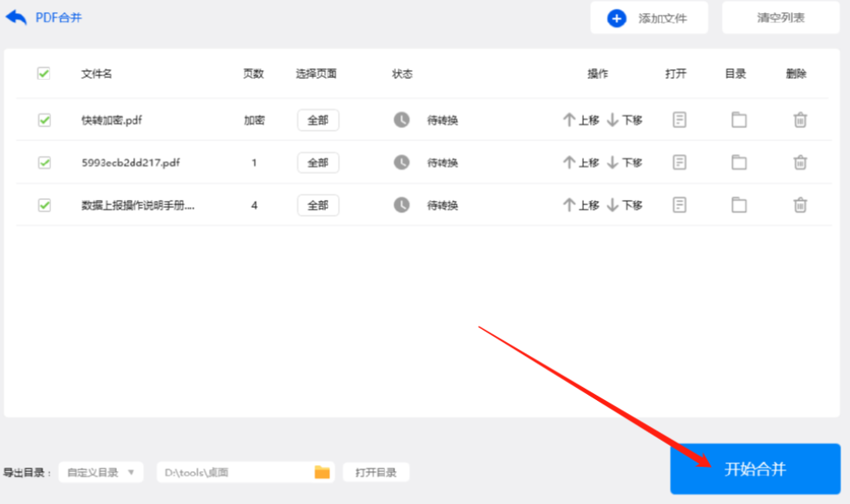850x504 pixels.
Task: Click the 待转换 status of 快转加密.pdf
Action: (443, 120)
